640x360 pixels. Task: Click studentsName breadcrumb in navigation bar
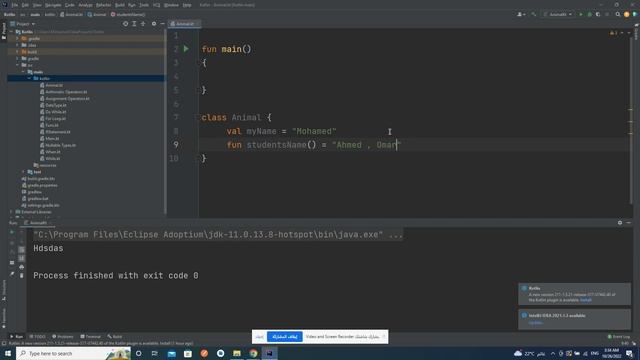coord(128,14)
